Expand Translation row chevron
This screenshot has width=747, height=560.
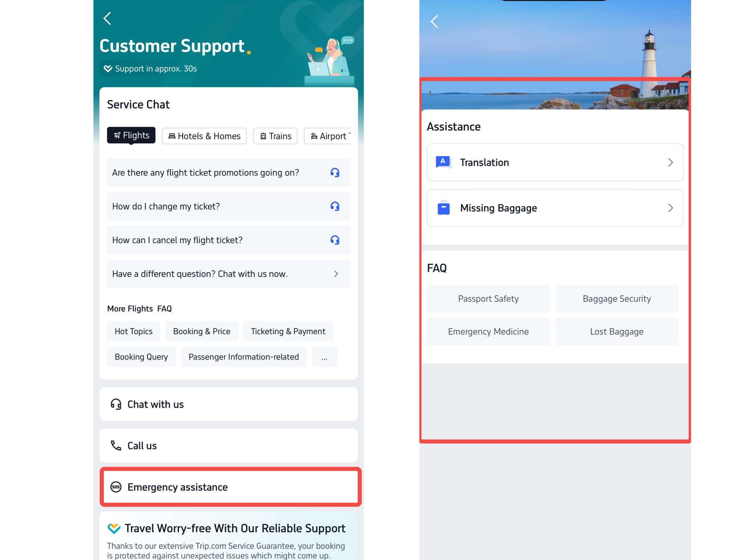click(x=670, y=162)
